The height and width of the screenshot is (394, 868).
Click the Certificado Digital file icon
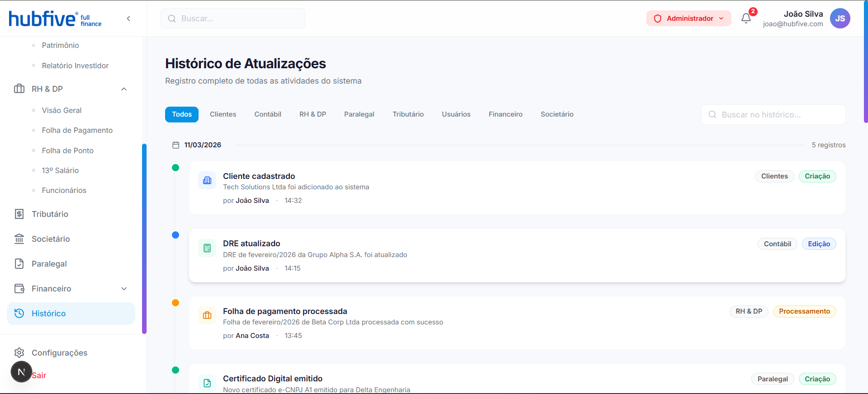[x=207, y=383]
